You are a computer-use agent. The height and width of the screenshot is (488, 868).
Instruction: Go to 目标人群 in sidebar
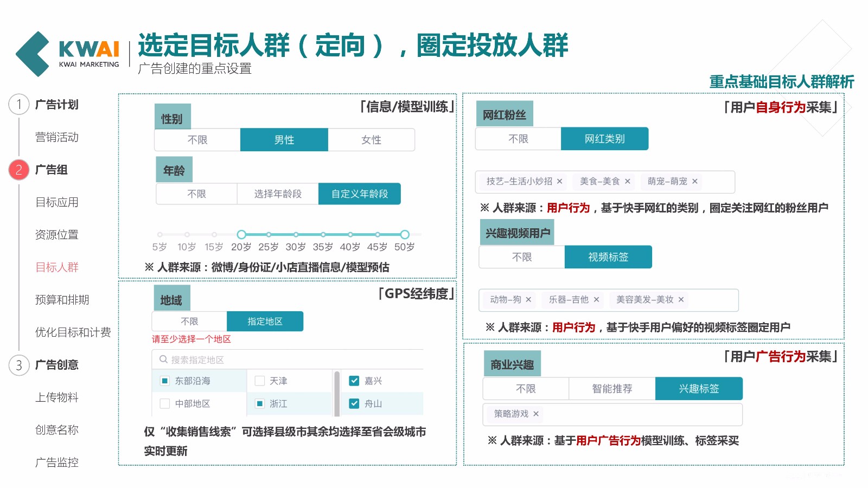pyautogui.click(x=57, y=267)
